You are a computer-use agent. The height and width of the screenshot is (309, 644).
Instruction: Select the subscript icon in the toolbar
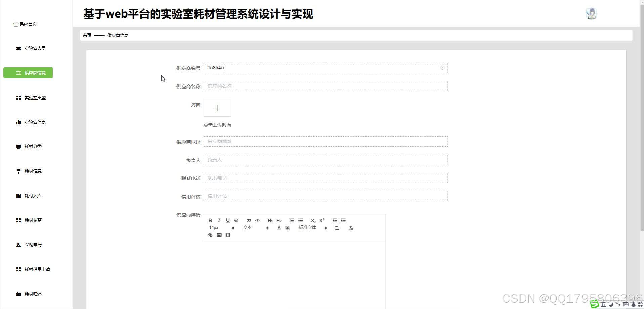[313, 220]
